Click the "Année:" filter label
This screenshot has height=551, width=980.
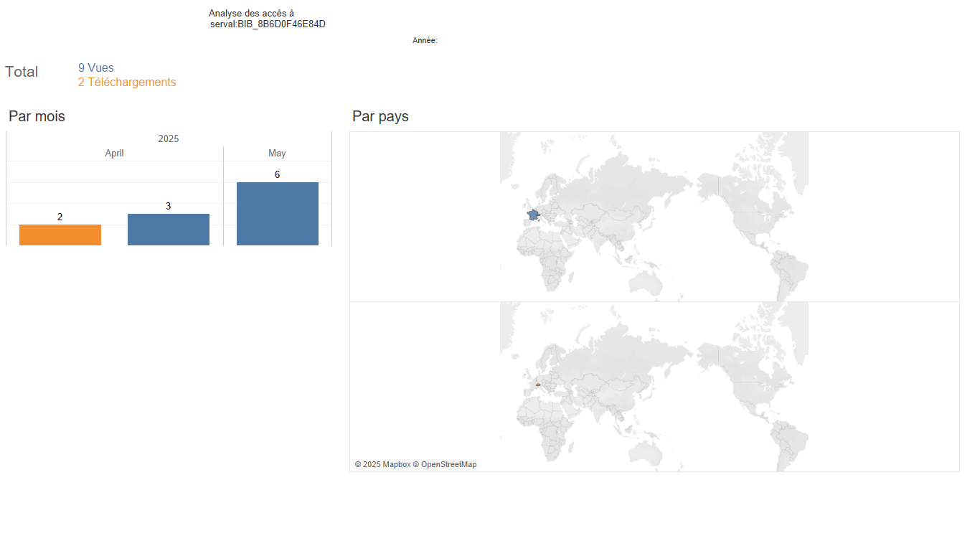(425, 41)
